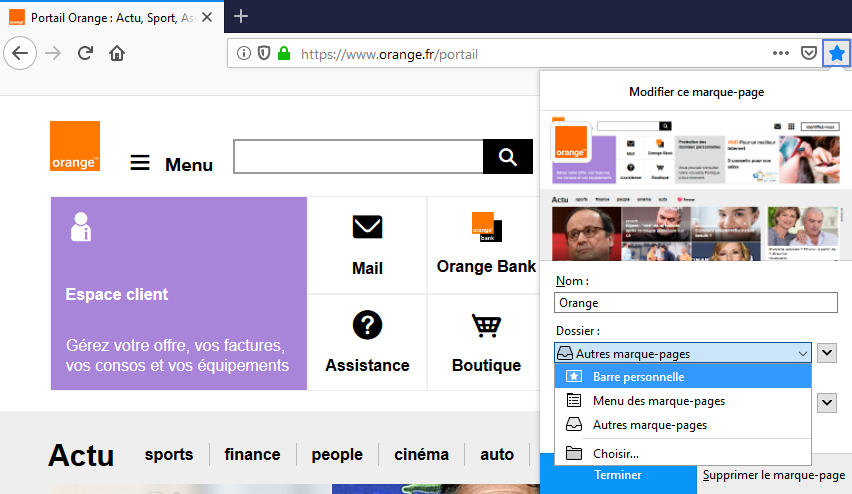Screen dimensions: 852x494
Task: Open the auto news category
Action: pos(497,454)
